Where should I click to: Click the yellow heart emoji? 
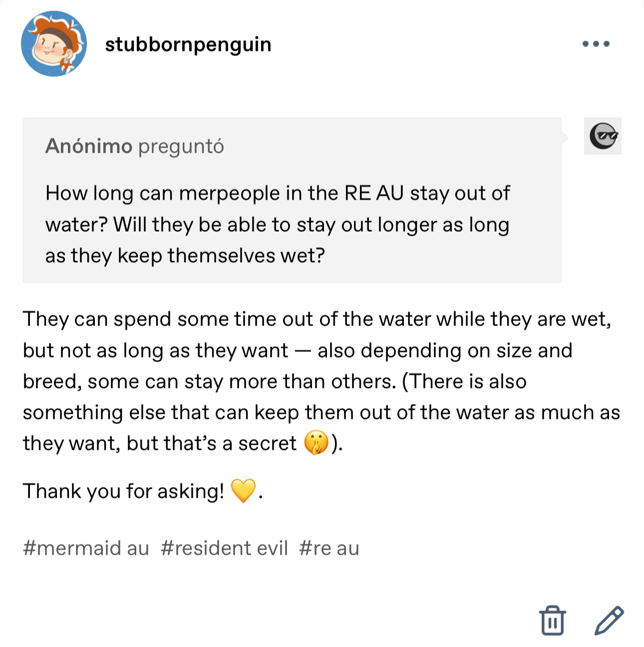(243, 491)
